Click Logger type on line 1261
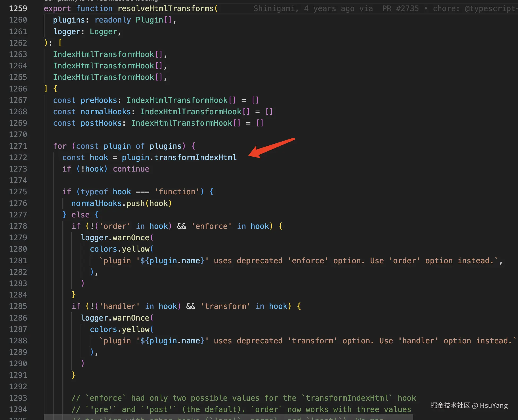Image resolution: width=518 pixels, height=420 pixels. [x=103, y=32]
